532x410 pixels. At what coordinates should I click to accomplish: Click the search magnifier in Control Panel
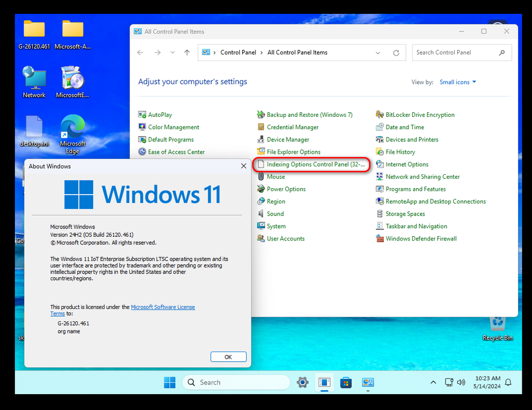click(502, 53)
